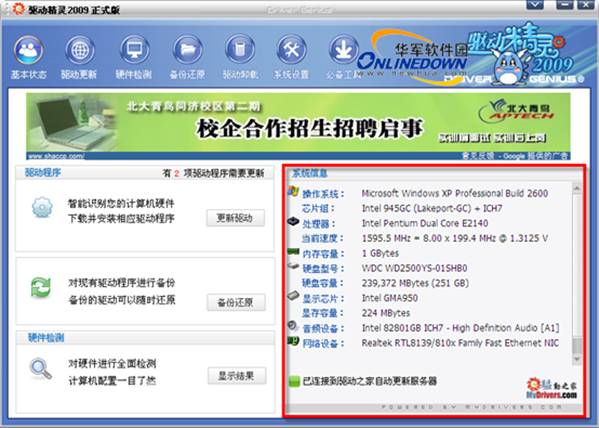The height and width of the screenshot is (428, 599).
Task: Open the 备份还原 backup restore folder icon
Action: (x=187, y=50)
